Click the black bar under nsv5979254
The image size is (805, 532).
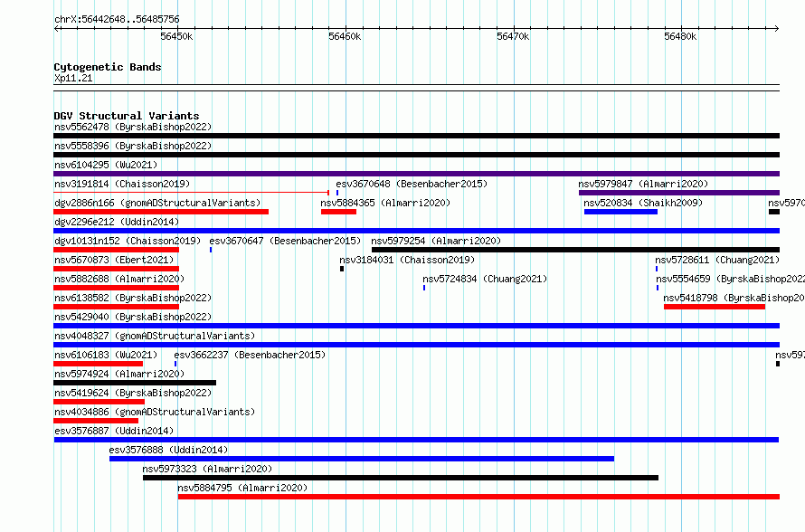(x=575, y=250)
